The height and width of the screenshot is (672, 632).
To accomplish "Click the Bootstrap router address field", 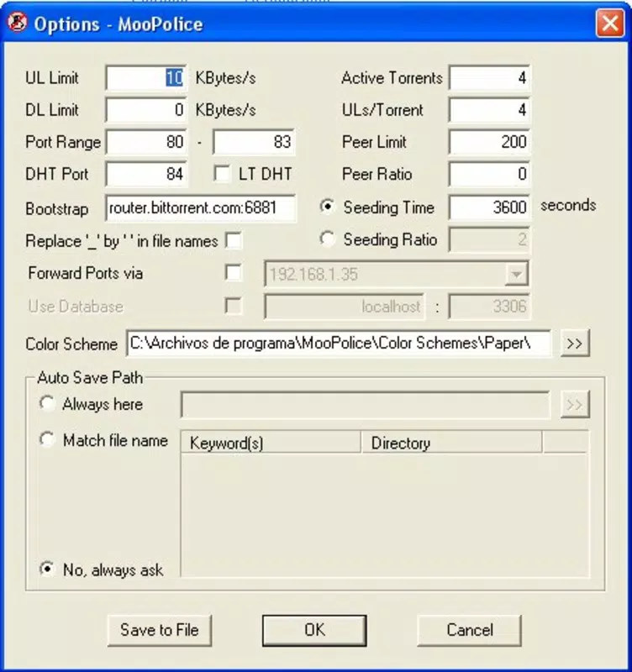I will pos(201,207).
